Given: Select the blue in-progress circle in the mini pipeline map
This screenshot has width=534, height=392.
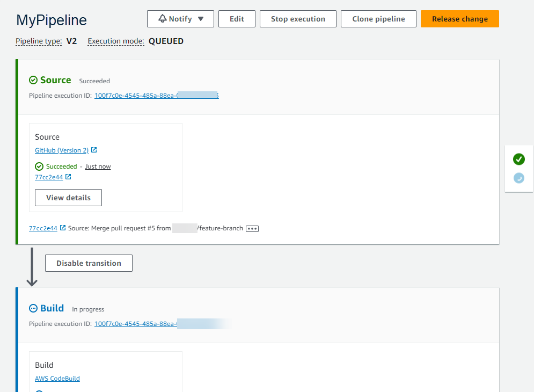Looking at the screenshot, I should pyautogui.click(x=518, y=177).
